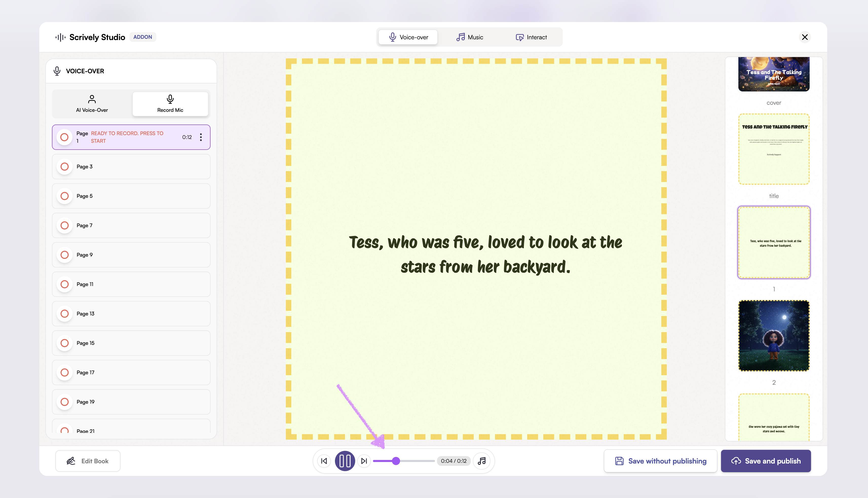Skip to next page in player
Image resolution: width=868 pixels, height=498 pixels.
364,461
